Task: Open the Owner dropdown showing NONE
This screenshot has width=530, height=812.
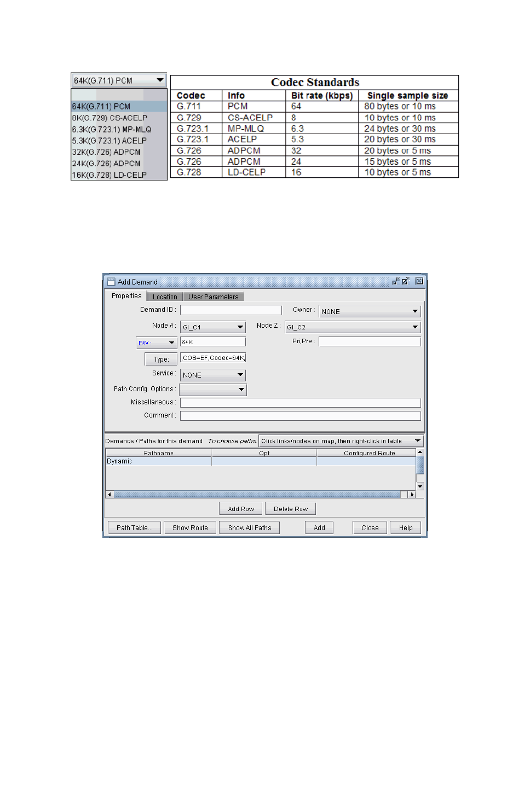Action: 370,311
